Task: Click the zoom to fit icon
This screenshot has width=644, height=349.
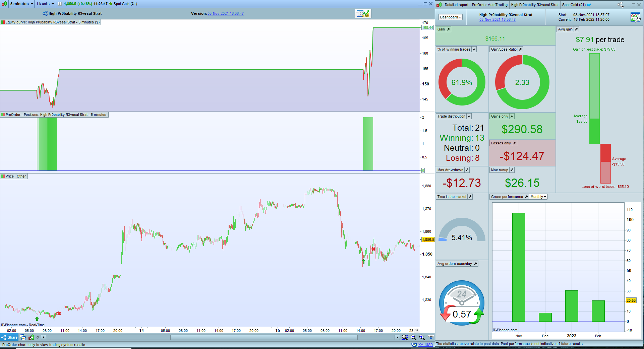Action: [x=405, y=337]
